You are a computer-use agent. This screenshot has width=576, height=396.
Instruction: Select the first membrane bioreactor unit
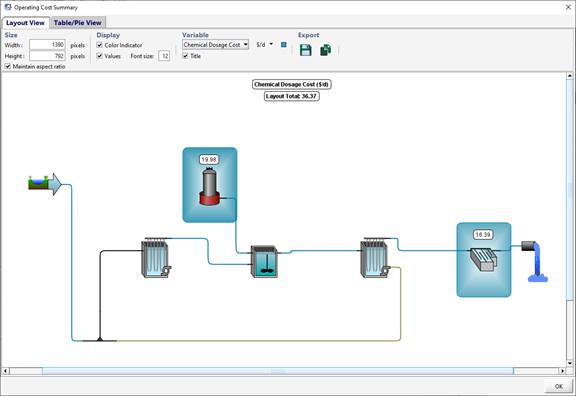(156, 257)
